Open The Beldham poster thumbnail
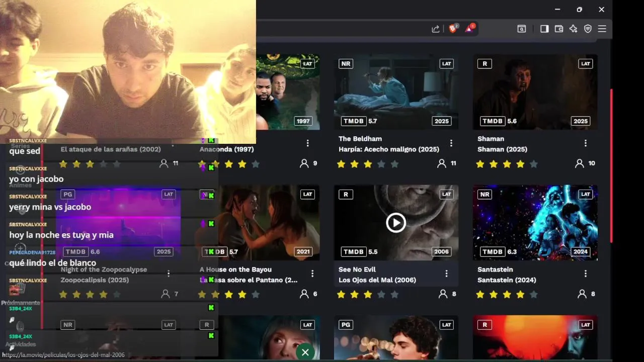This screenshot has width=644, height=362. (396, 92)
